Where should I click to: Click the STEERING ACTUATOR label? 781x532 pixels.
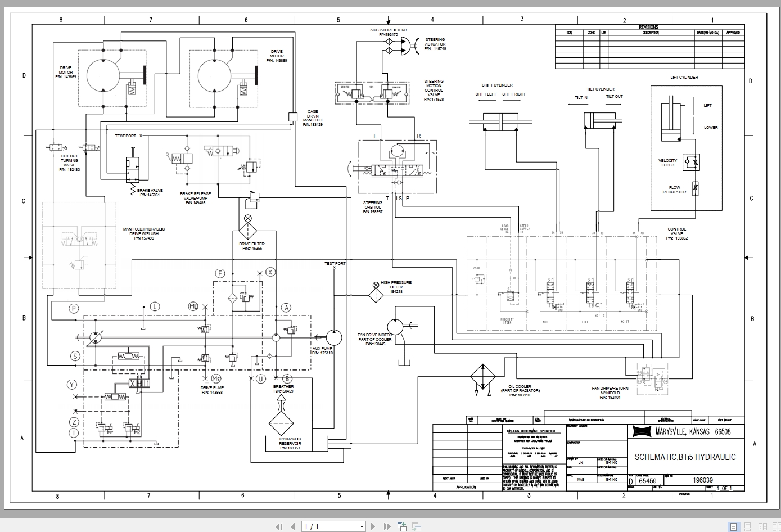tap(435, 44)
